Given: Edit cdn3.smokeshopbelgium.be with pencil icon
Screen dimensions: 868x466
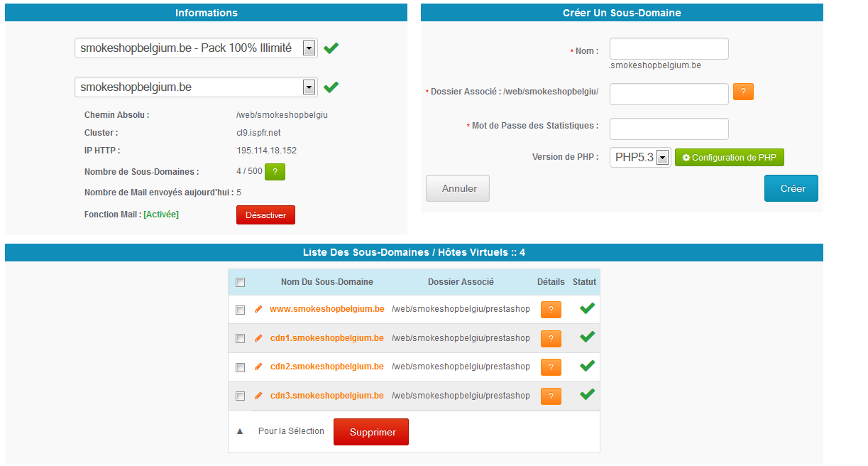Looking at the screenshot, I should click(258, 396).
